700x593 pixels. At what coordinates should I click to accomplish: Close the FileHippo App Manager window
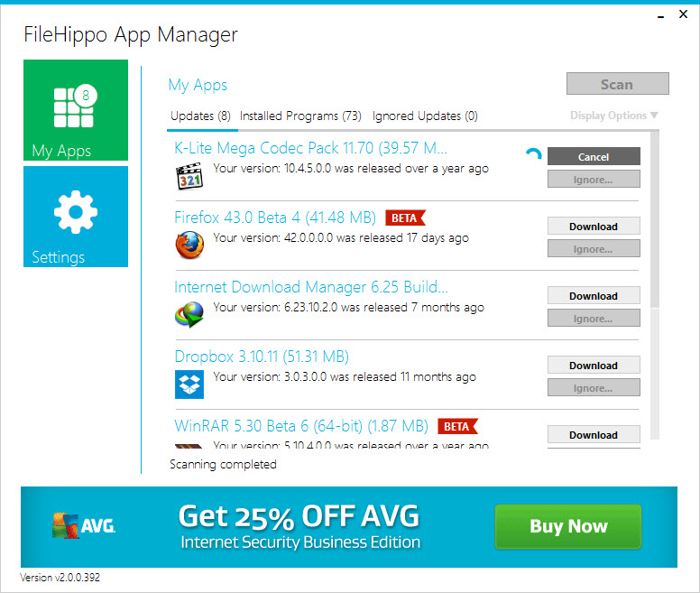pyautogui.click(x=683, y=14)
